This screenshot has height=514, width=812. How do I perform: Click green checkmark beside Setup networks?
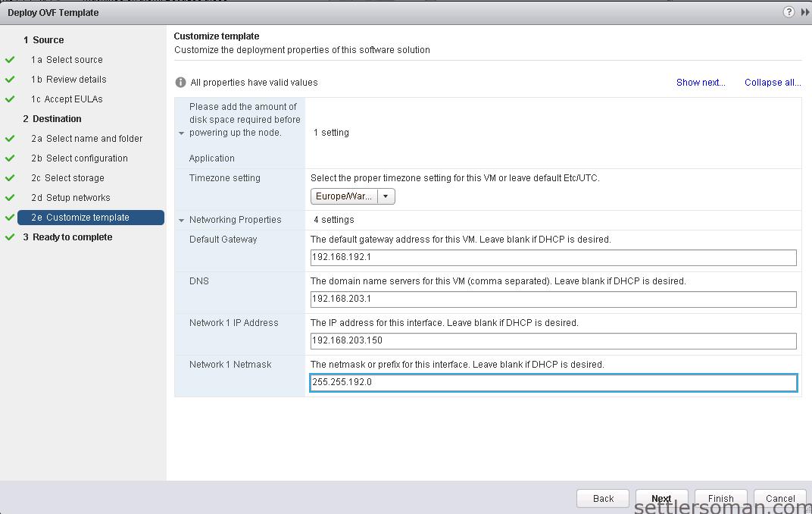click(x=10, y=198)
